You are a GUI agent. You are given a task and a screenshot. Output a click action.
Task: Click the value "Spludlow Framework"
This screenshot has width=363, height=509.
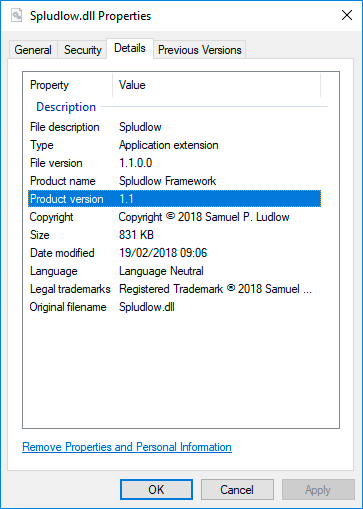coord(168,181)
